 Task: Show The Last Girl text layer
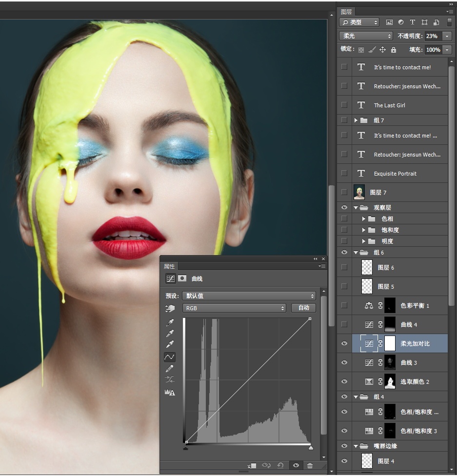coord(344,105)
